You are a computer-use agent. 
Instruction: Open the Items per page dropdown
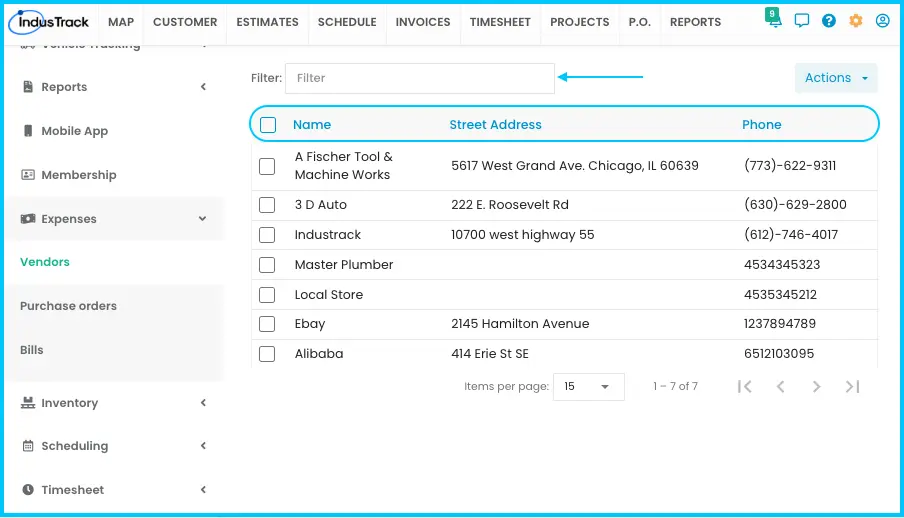coord(588,386)
